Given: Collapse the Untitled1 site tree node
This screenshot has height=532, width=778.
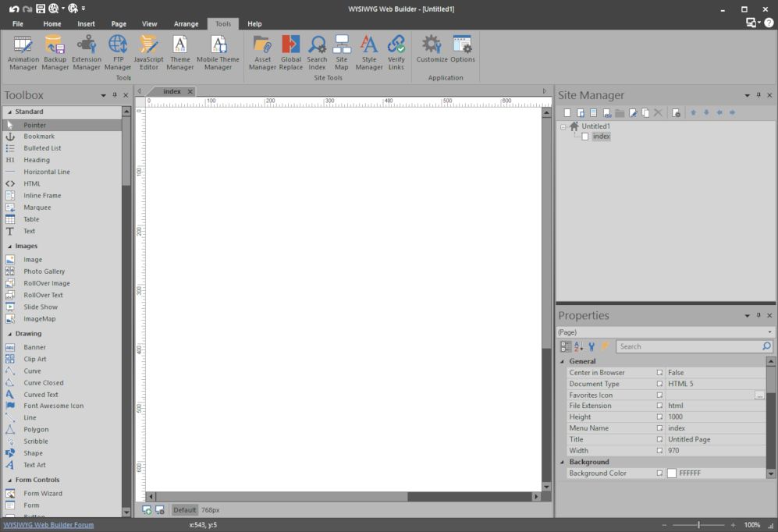Looking at the screenshot, I should click(x=563, y=126).
